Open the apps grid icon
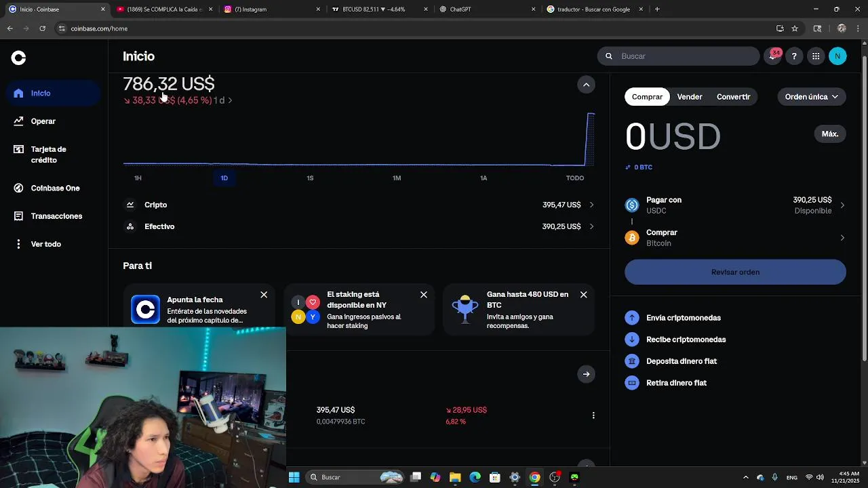The height and width of the screenshot is (488, 868). coord(816,56)
